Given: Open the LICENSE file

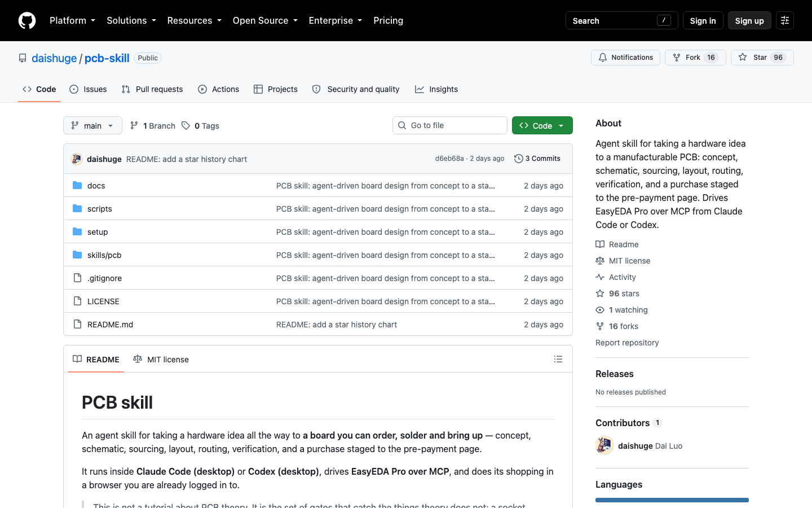Looking at the screenshot, I should point(103,301).
